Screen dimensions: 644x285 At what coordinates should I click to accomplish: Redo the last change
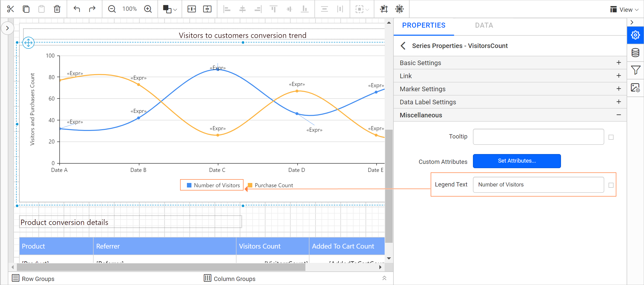coord(92,9)
